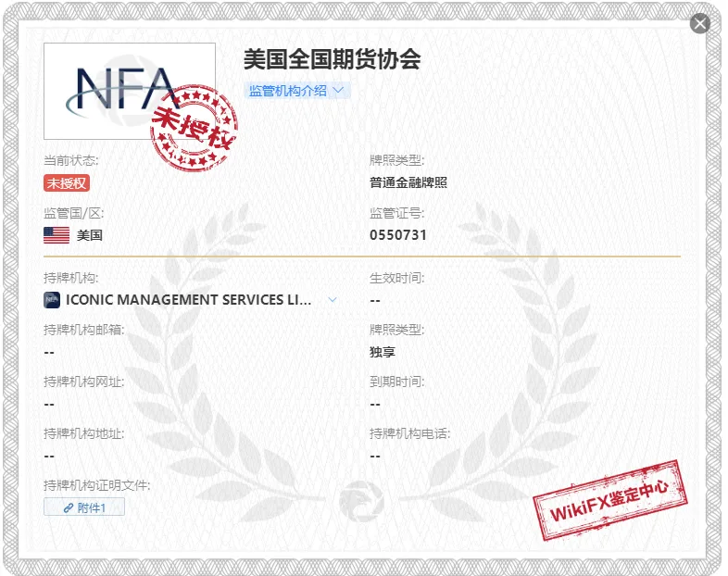Click the 持牌机构邮箱 label

pyautogui.click(x=84, y=330)
